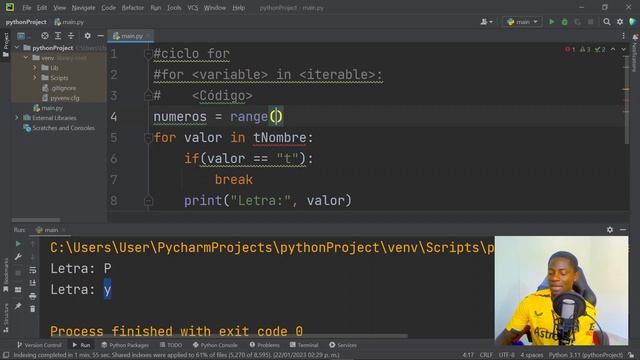Image resolution: width=640 pixels, height=360 pixels.
Task: Hide Run panel with minus icon
Action: tap(623, 230)
